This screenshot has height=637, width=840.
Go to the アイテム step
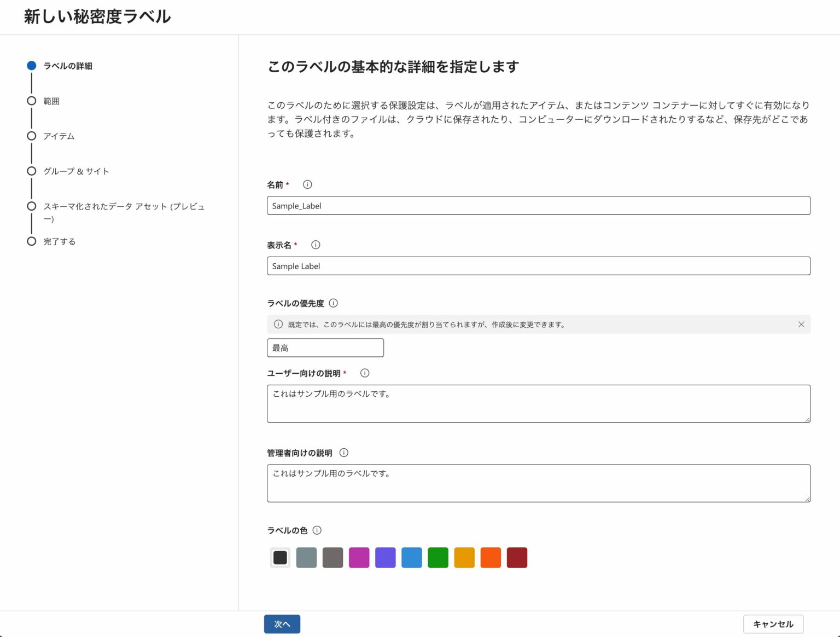(x=59, y=136)
